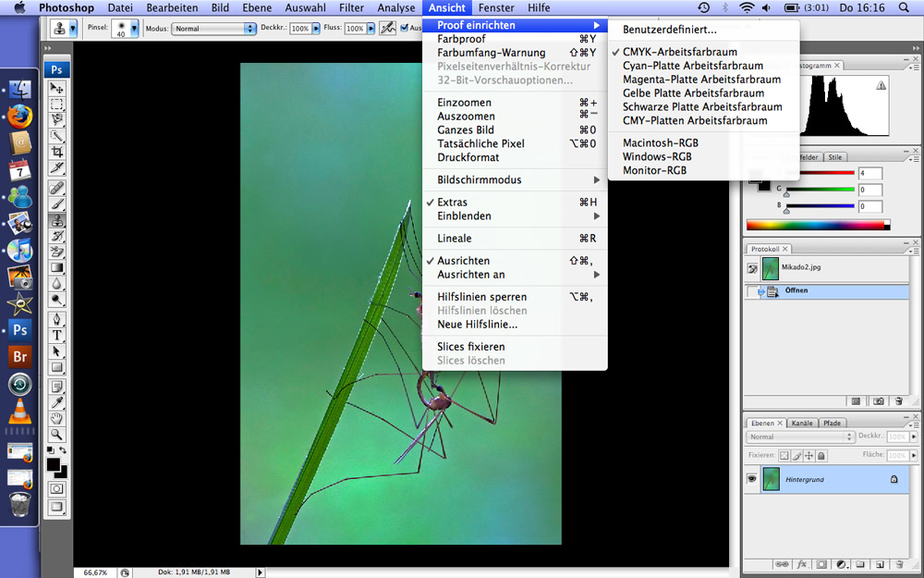Click snapshot camera icon in Protokoll panel
Image resolution: width=924 pixels, height=578 pixels.
coord(878,400)
